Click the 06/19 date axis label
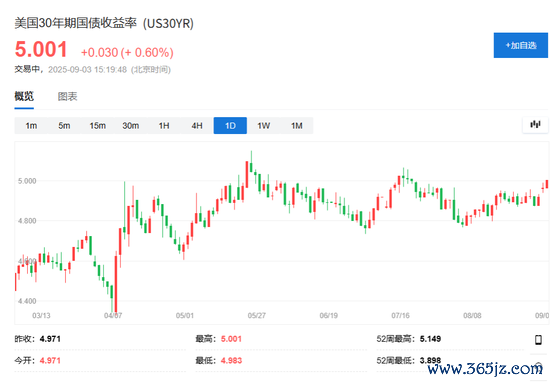550x384 pixels. coord(329,316)
